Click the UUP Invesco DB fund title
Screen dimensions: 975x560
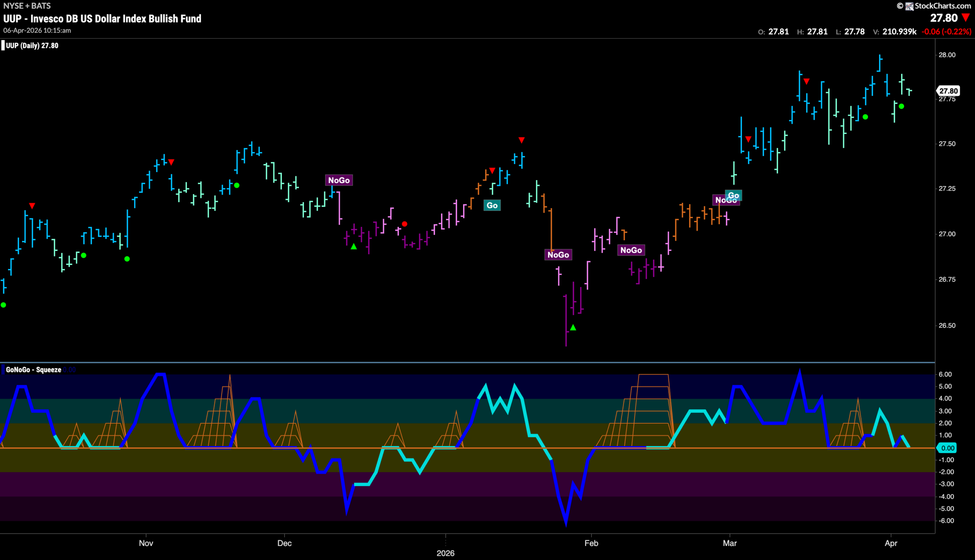pyautogui.click(x=102, y=18)
